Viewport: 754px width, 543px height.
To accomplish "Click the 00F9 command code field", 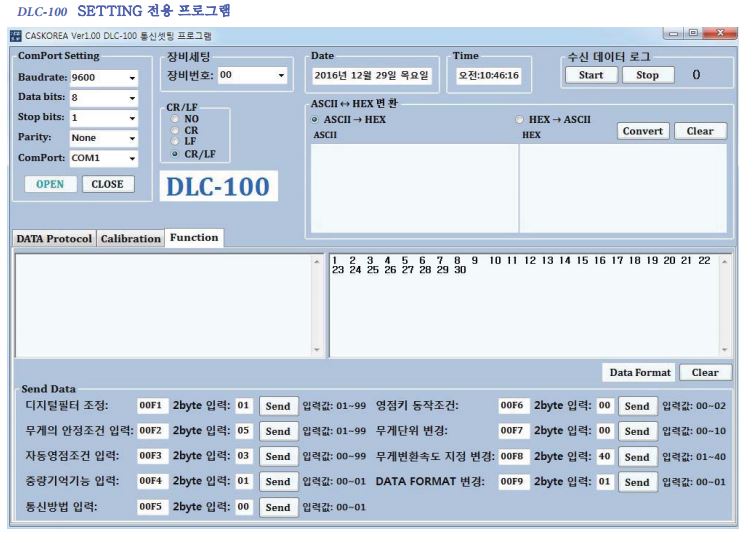I will pyautogui.click(x=514, y=481).
